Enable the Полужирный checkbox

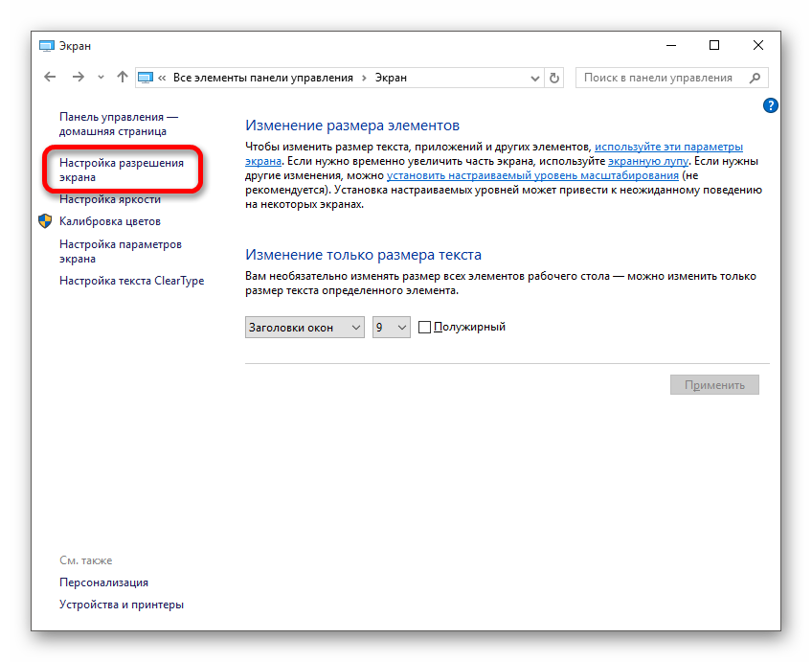[425, 328]
